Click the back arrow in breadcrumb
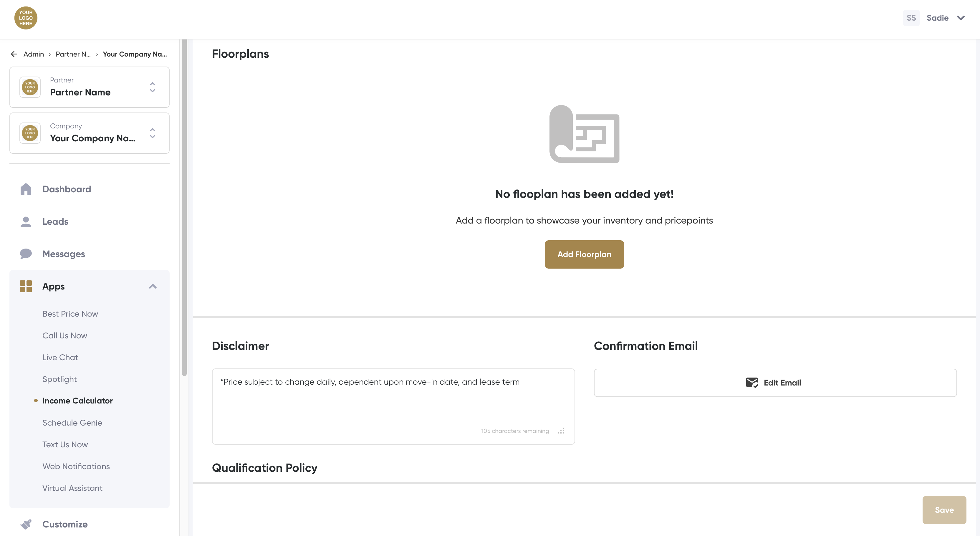 click(14, 54)
